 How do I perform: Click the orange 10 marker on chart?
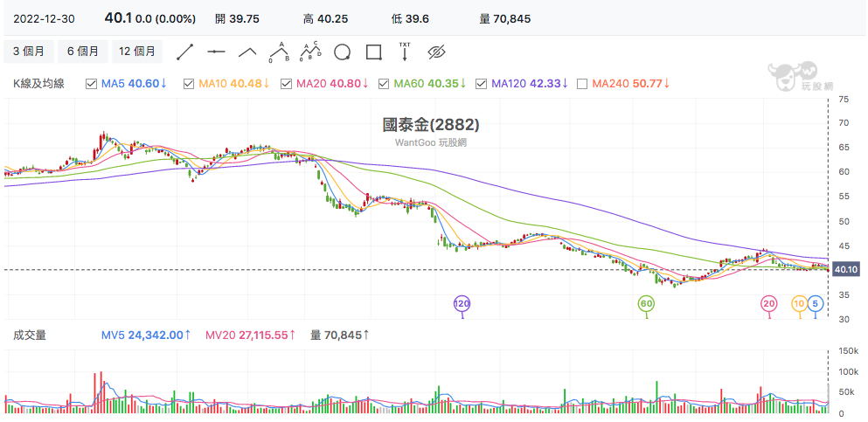tap(799, 303)
